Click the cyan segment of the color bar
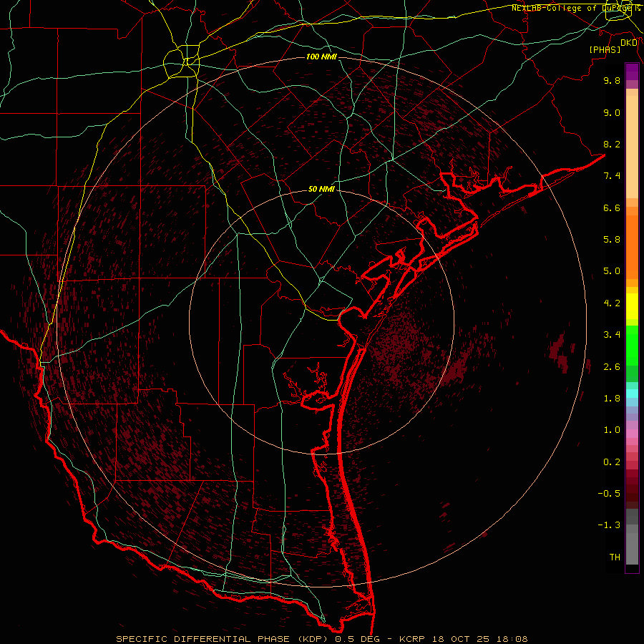The width and height of the screenshot is (644, 644). click(632, 394)
